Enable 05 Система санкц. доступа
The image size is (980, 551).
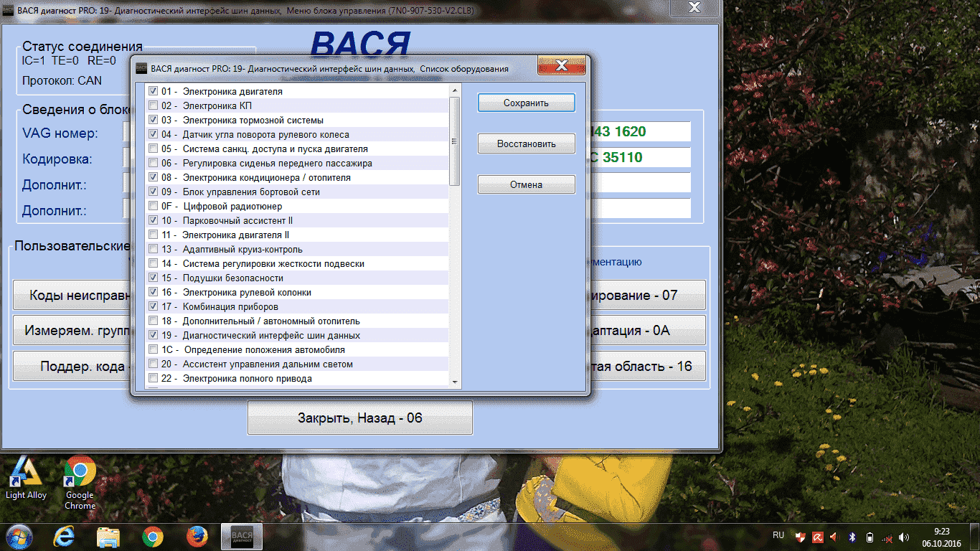153,149
